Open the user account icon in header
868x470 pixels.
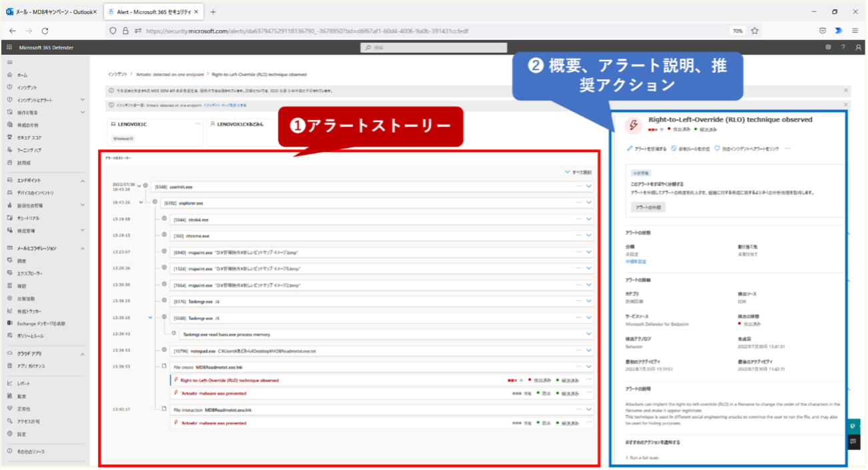859,47
